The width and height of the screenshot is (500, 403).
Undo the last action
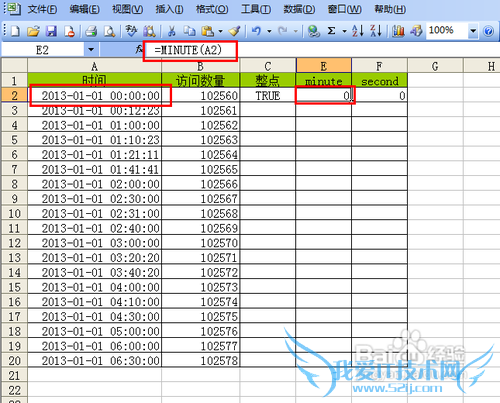click(256, 31)
